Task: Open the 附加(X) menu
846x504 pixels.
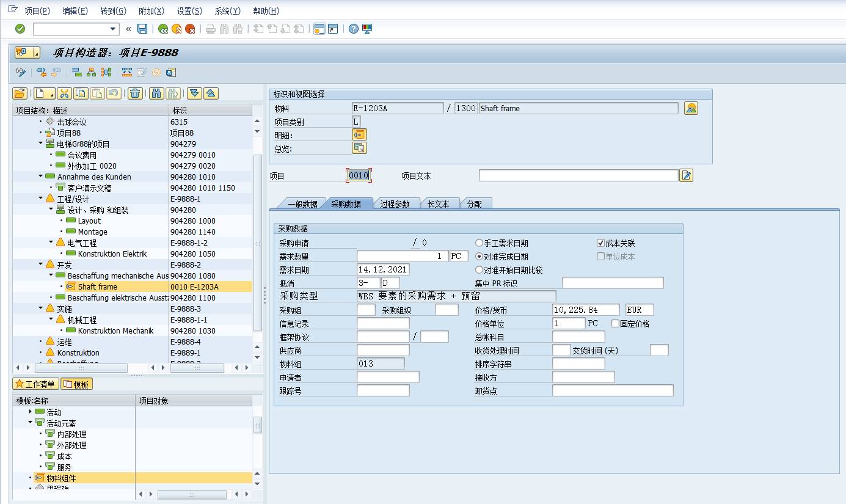Action: click(x=150, y=10)
